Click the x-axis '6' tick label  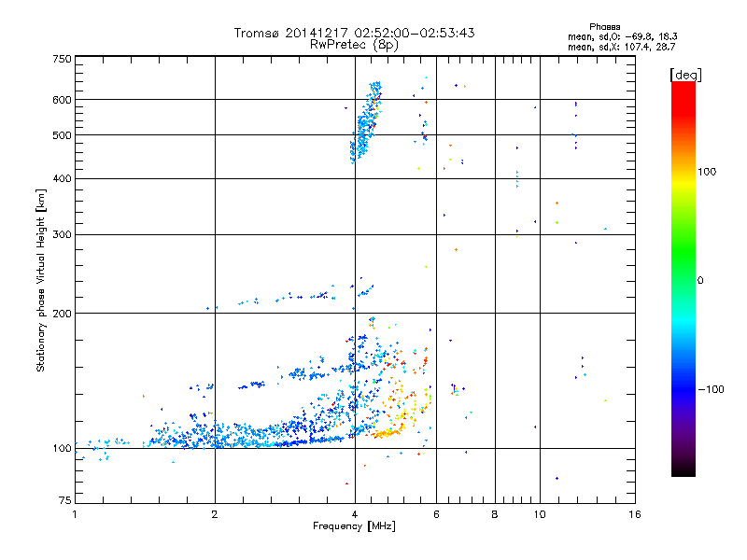click(x=436, y=515)
